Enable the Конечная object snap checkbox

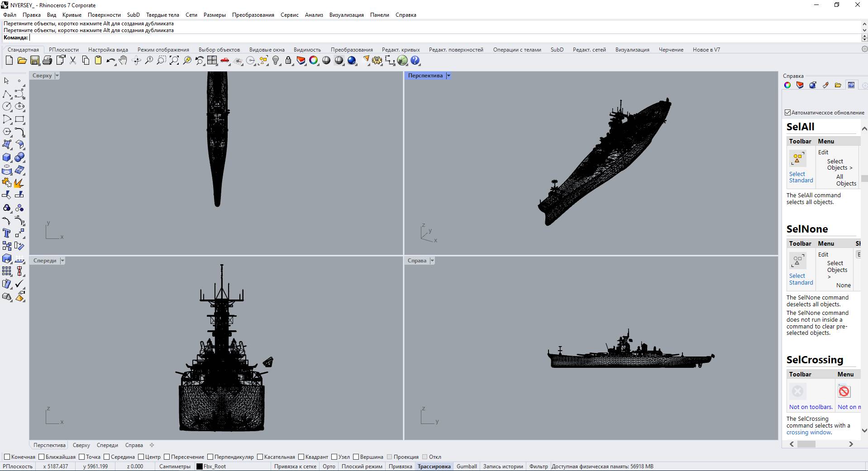point(7,457)
